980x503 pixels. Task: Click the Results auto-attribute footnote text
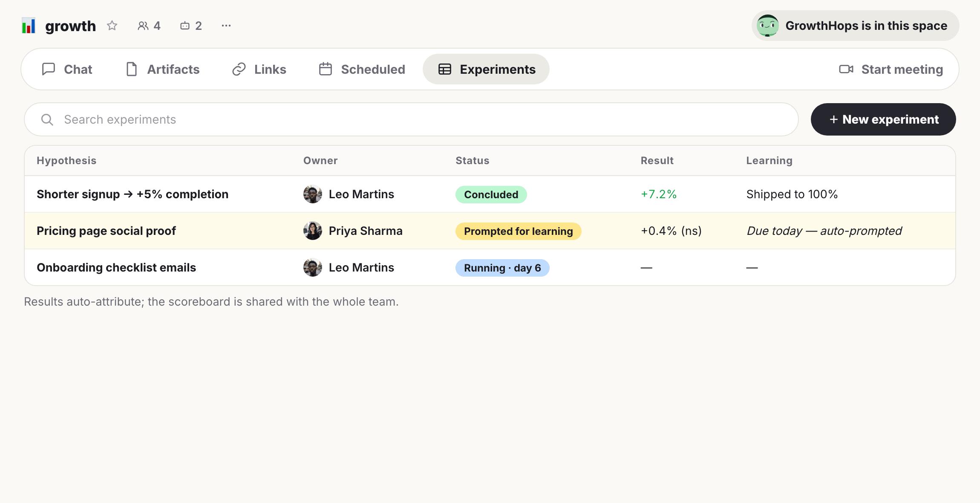pos(211,302)
